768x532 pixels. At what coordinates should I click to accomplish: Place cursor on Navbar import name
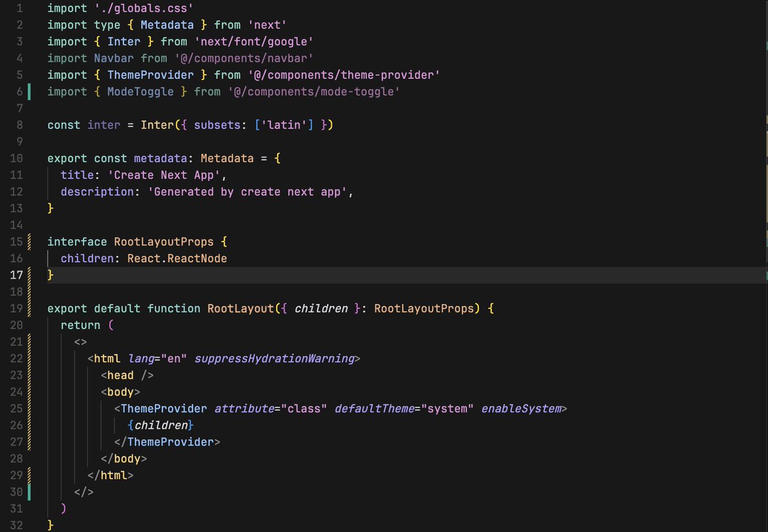point(114,58)
